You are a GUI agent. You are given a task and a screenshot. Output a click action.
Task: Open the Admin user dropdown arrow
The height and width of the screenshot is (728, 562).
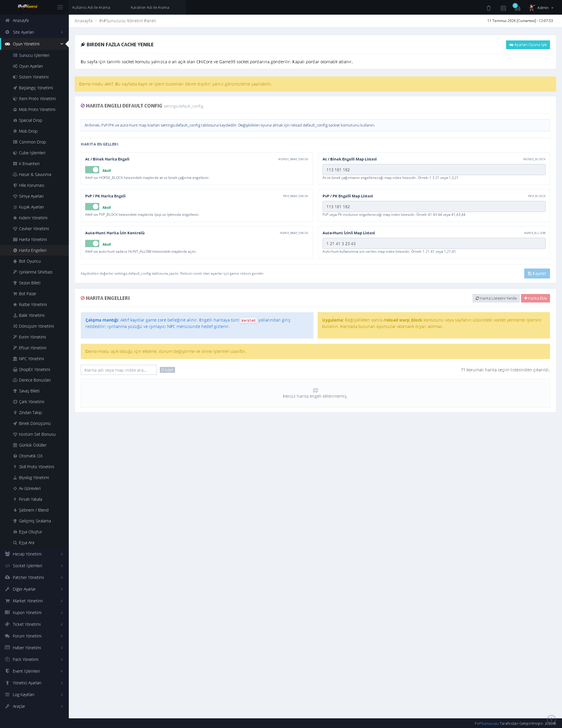[x=552, y=8]
